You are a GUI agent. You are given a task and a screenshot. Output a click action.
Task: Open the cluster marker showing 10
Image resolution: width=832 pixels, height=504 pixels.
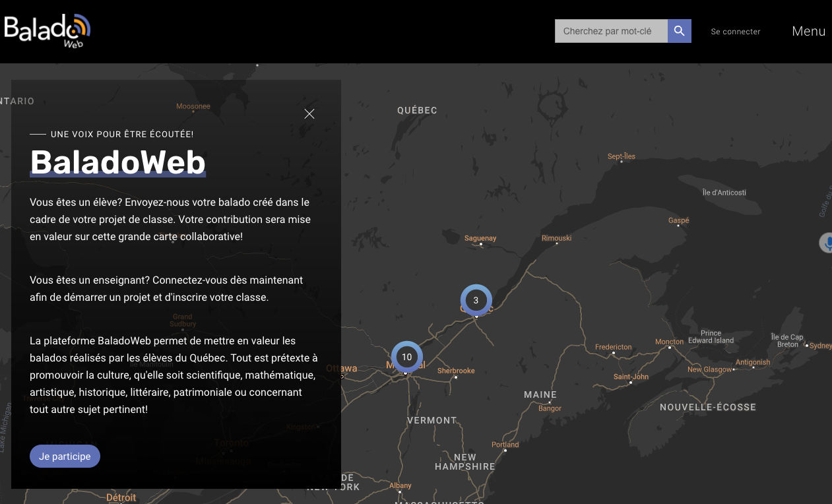click(x=406, y=357)
